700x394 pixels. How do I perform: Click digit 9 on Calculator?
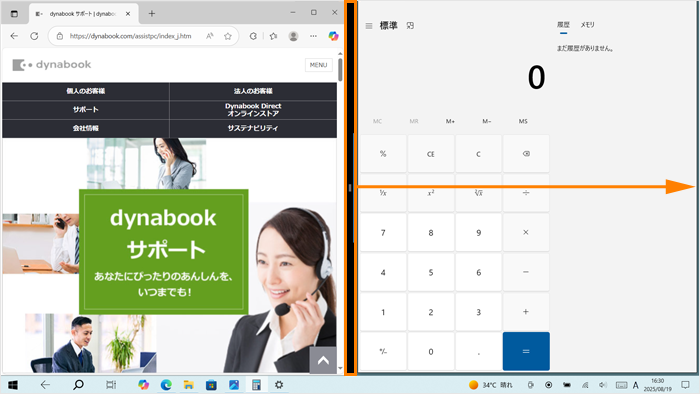tap(478, 232)
